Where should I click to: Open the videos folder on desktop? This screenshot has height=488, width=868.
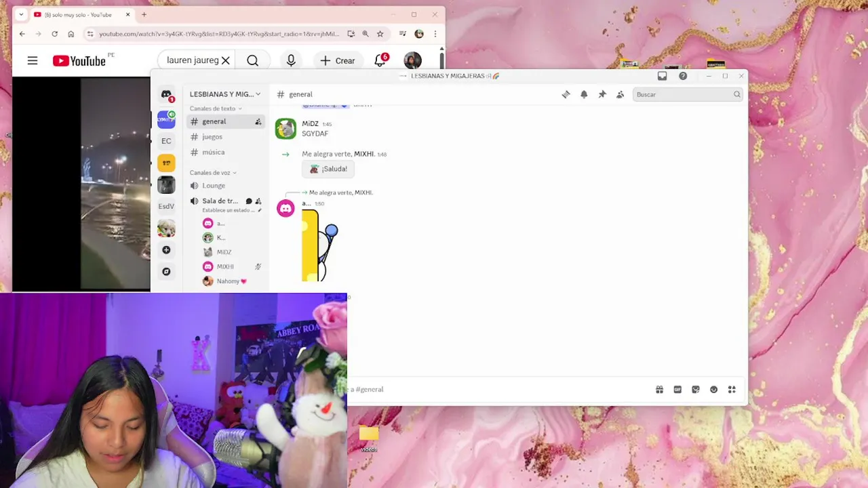point(368,438)
